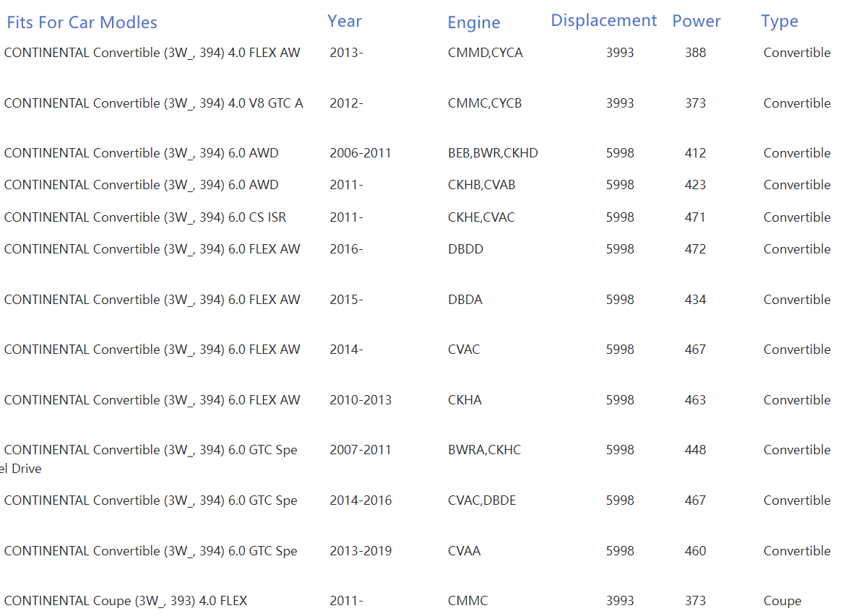This screenshot has height=616, width=854.
Task: Click the year range 2013-2019
Action: click(361, 551)
